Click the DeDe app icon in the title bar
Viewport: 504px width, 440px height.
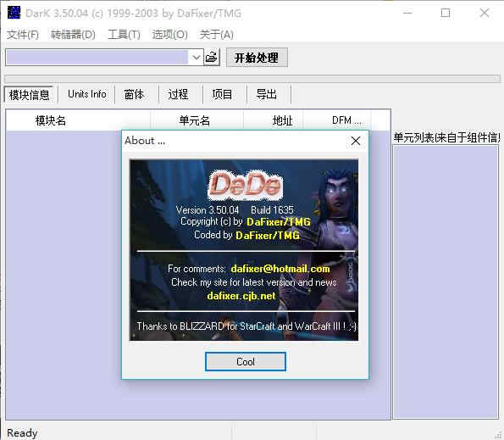point(14,13)
